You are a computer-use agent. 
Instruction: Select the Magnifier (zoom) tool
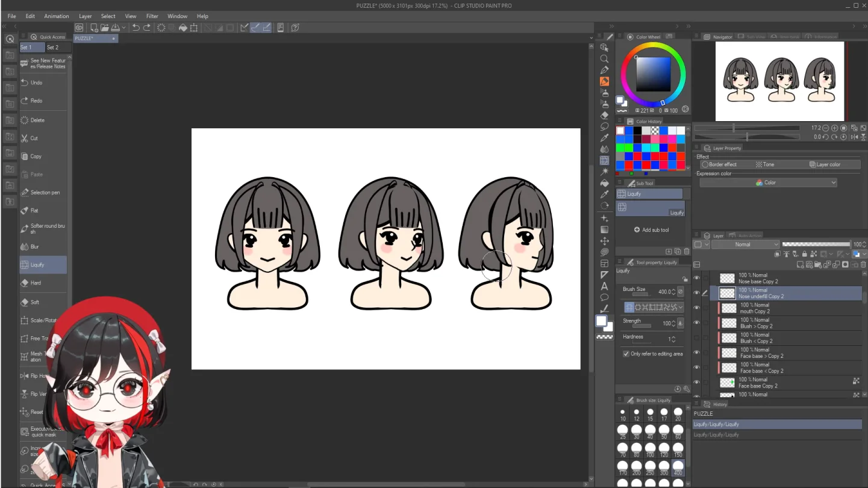tap(604, 58)
